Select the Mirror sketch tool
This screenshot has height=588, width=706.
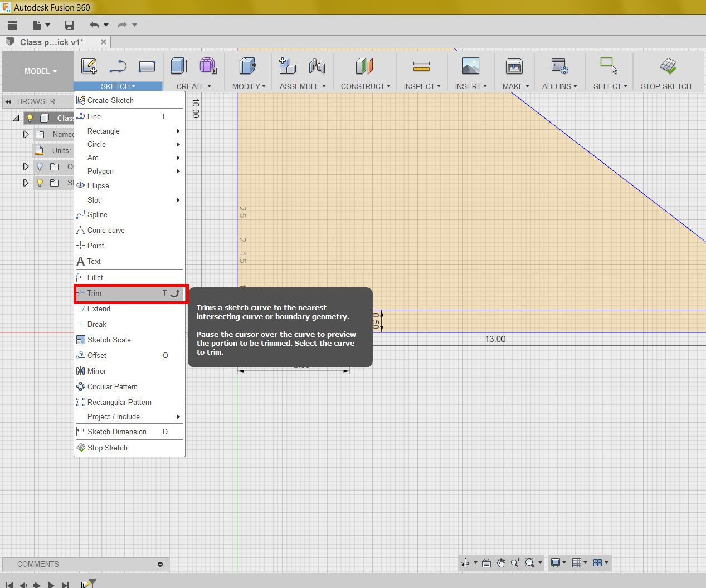97,371
